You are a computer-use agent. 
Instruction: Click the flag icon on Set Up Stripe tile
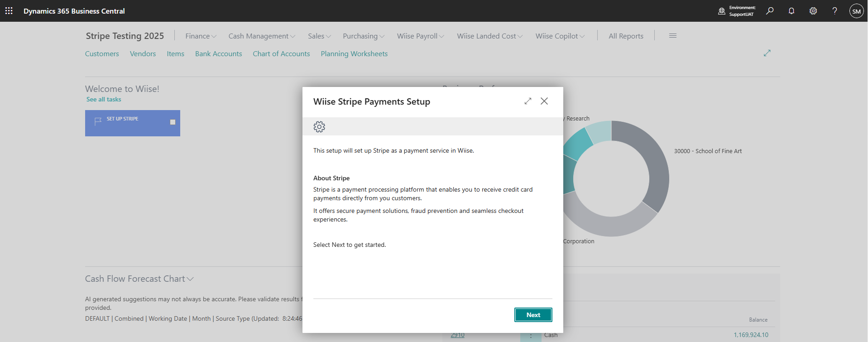coord(98,121)
